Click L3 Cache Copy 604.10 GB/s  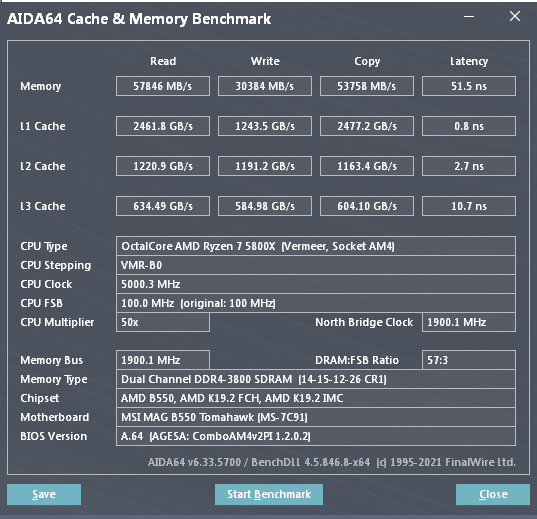(x=367, y=206)
